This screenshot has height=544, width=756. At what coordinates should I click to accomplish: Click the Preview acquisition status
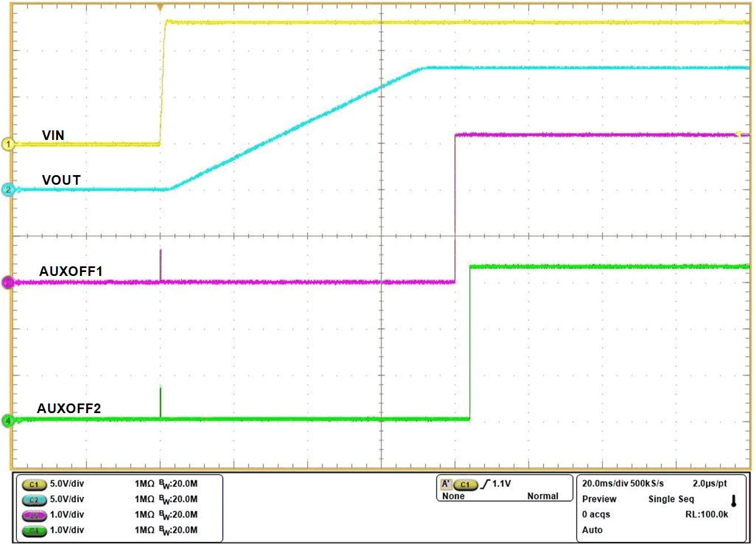(599, 499)
